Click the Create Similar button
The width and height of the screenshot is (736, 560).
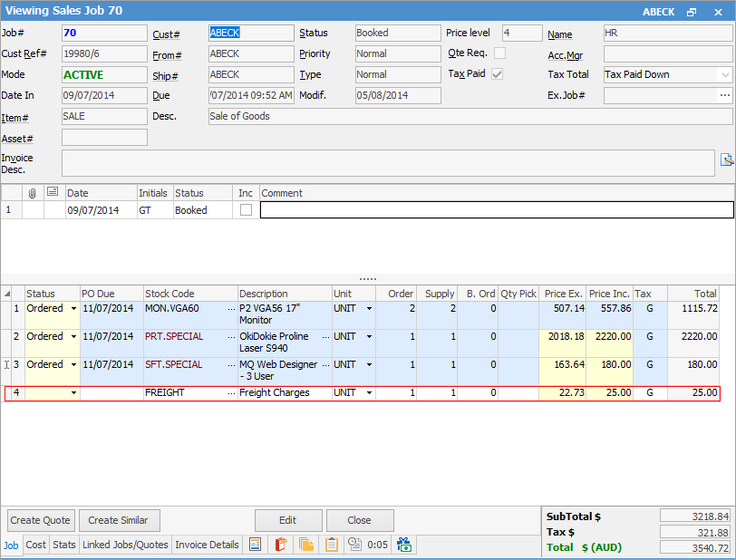click(x=120, y=520)
